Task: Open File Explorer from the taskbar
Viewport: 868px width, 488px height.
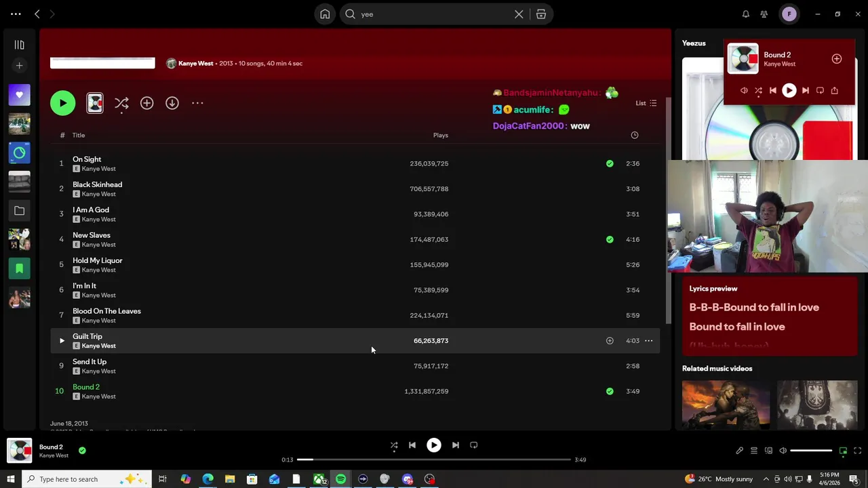Action: pos(230,479)
